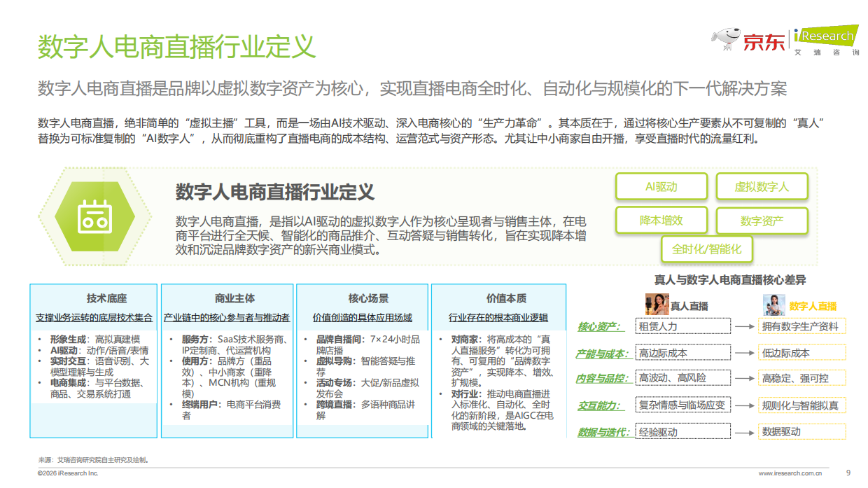
Task: Enable the 全时化/智能化 tag
Action: (x=707, y=249)
